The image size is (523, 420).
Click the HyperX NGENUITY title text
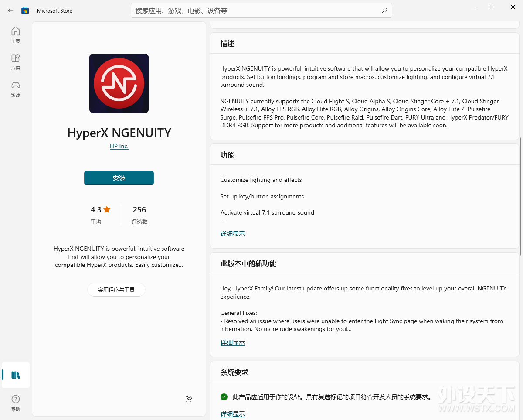(119, 133)
